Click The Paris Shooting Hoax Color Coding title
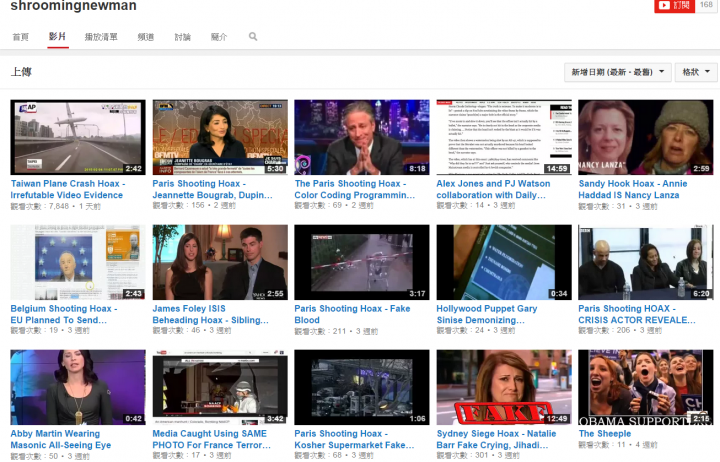The width and height of the screenshot is (720, 462). click(354, 189)
